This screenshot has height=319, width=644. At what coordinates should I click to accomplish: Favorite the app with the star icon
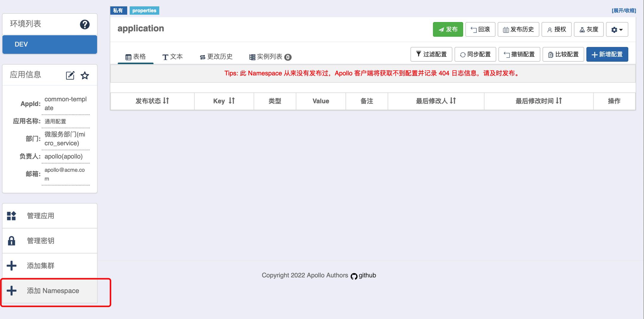tap(85, 75)
